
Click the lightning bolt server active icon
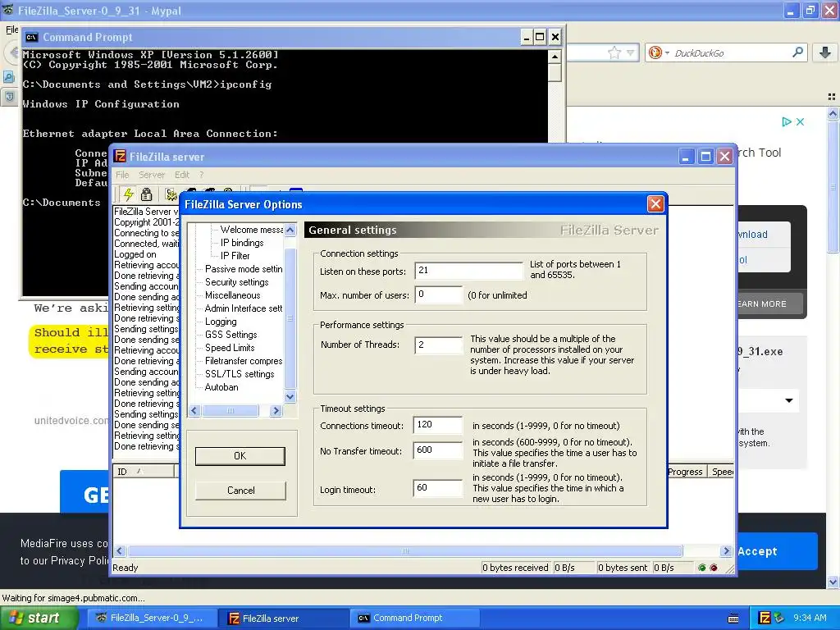click(129, 194)
